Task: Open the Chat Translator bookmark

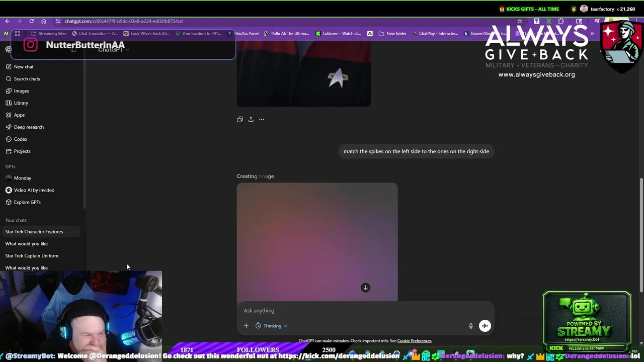Action: pos(95,34)
